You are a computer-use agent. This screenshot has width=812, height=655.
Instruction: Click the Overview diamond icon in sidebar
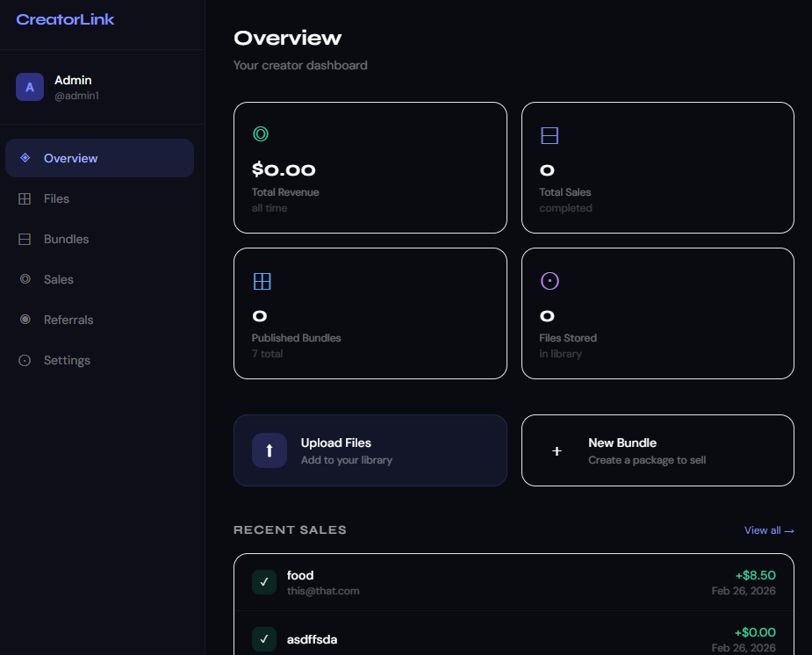[x=25, y=158]
